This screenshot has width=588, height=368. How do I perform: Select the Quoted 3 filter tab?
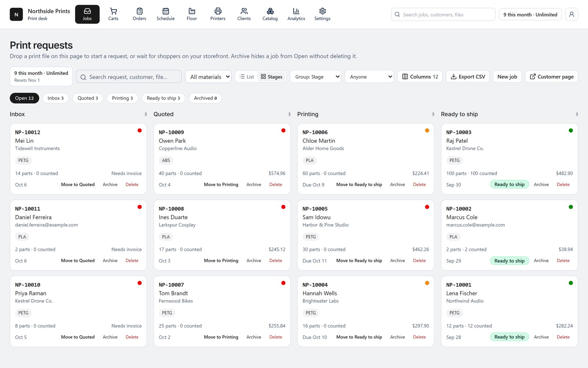pyautogui.click(x=88, y=98)
